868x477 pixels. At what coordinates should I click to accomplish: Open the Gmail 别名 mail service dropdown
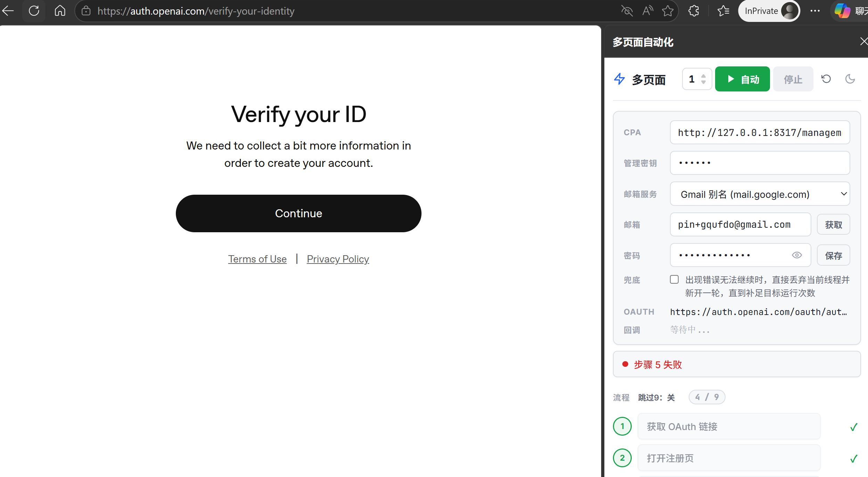(x=760, y=194)
